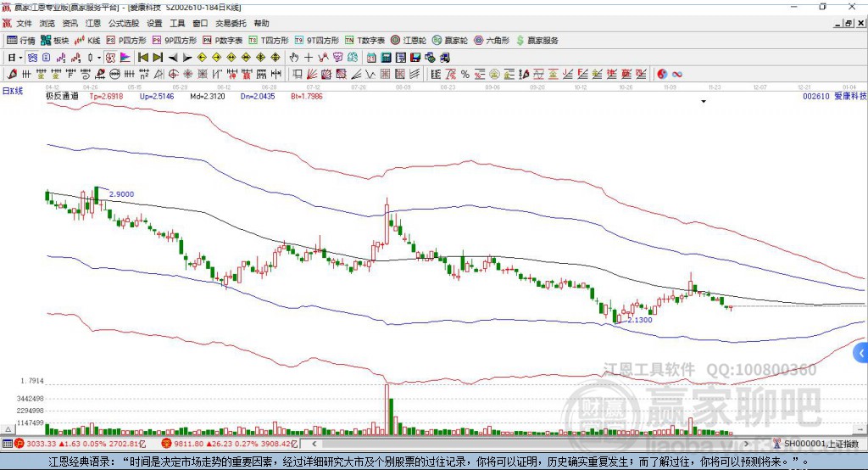Toggle the 极反 channel indicator button
Screen dimensions: 868x470
111,58
